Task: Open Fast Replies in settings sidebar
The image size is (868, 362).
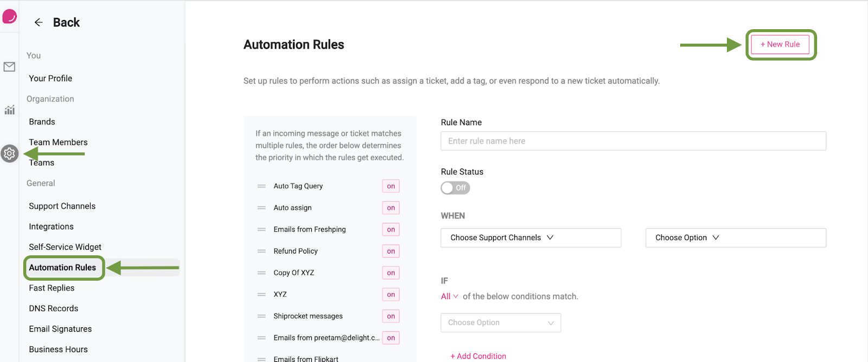Action: pos(52,288)
